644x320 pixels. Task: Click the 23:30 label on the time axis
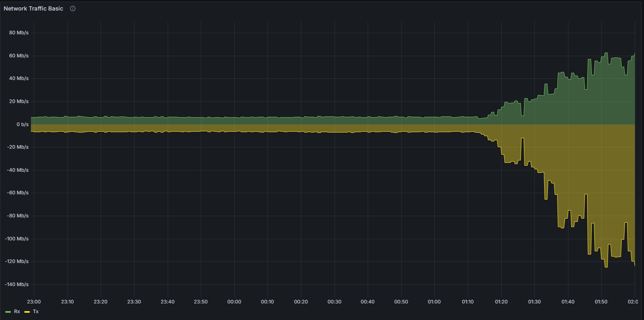(x=134, y=302)
